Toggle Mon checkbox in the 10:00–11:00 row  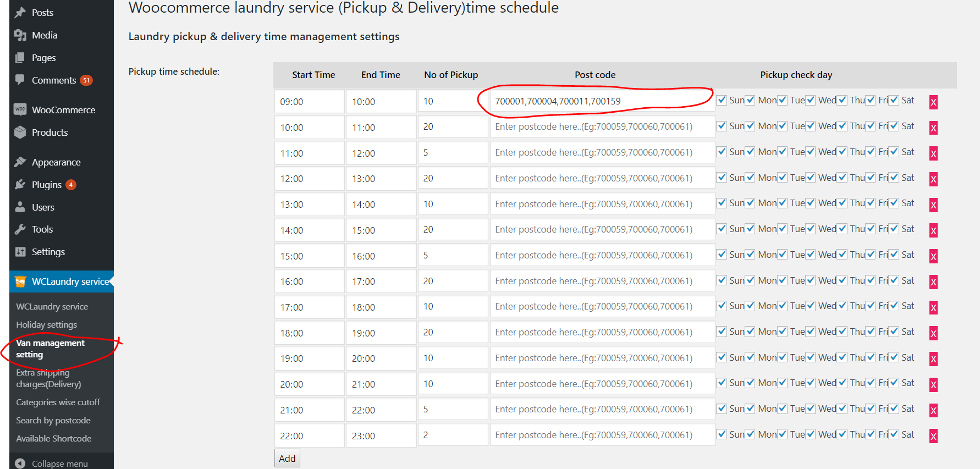coord(750,126)
